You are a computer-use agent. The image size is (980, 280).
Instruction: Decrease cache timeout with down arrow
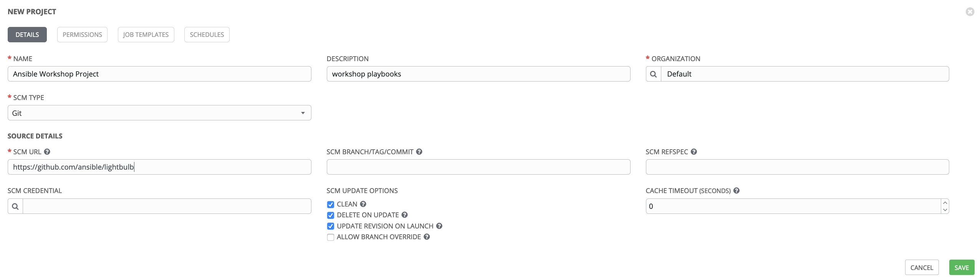(945, 210)
